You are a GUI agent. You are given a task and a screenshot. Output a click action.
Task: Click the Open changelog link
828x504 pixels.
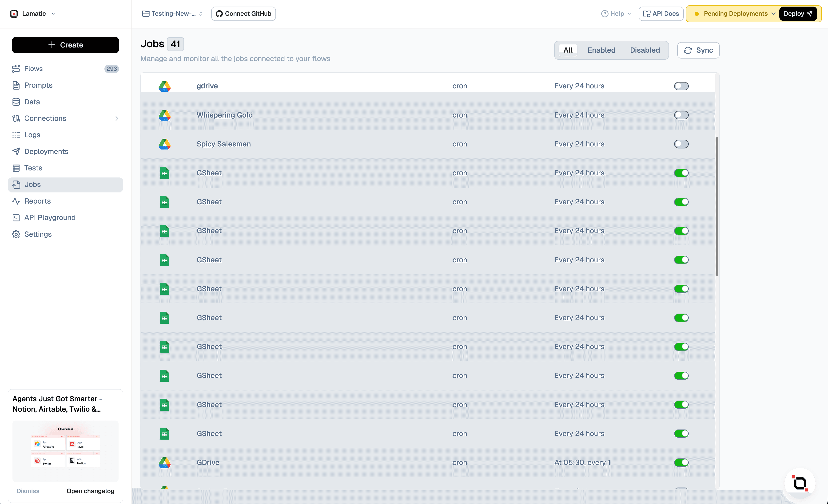click(x=90, y=491)
